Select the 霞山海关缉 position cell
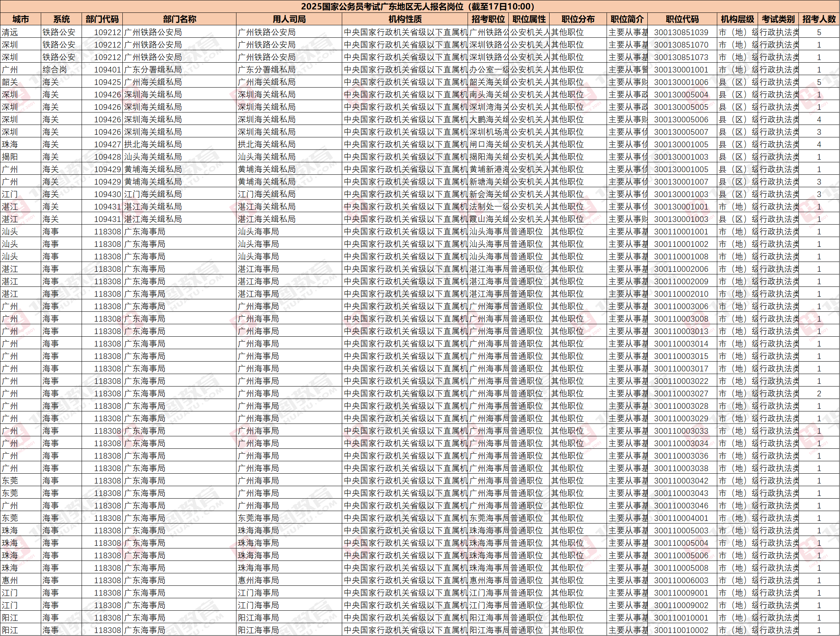The image size is (840, 636). [x=488, y=219]
